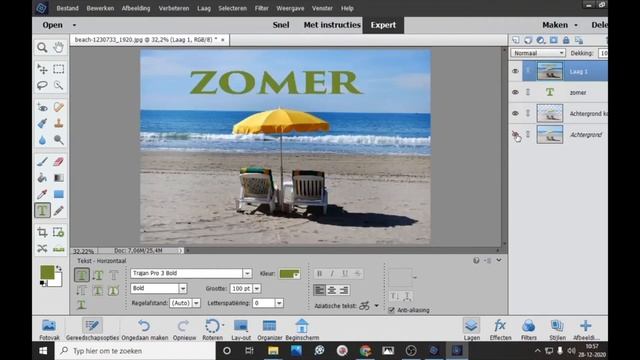Center align the text
The image size is (640, 360).
332,290
